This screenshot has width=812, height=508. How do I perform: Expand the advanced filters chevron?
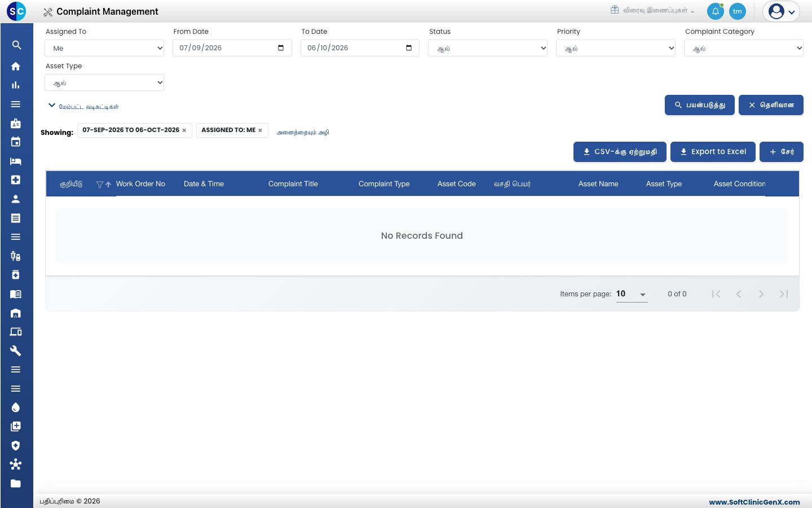pyautogui.click(x=52, y=106)
